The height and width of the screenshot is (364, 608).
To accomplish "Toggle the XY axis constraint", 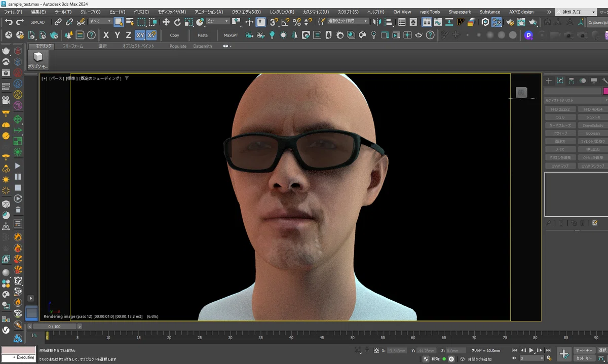I will [140, 35].
